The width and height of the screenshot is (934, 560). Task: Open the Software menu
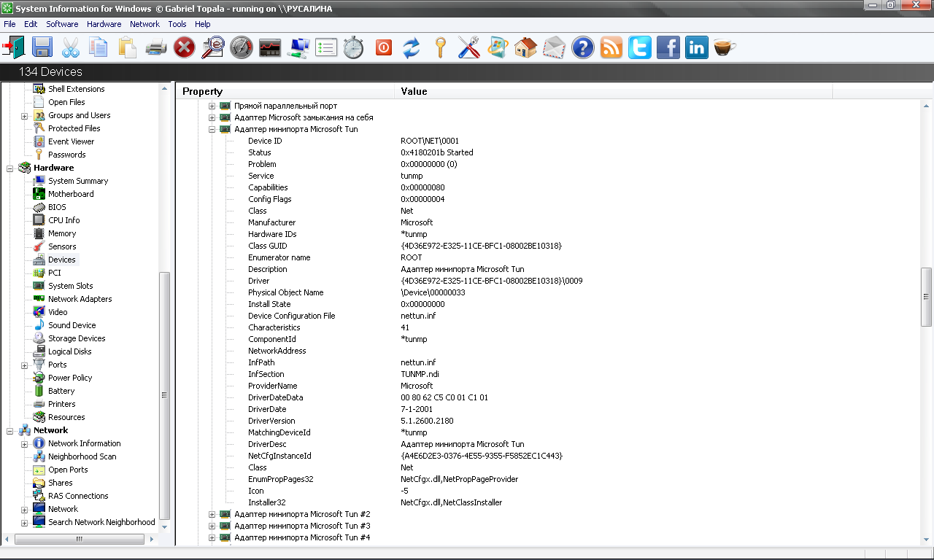point(62,24)
